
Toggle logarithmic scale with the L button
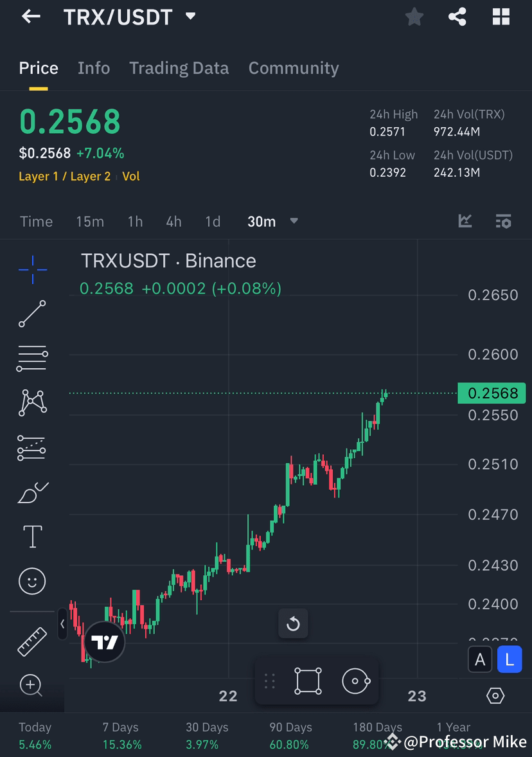tap(509, 659)
